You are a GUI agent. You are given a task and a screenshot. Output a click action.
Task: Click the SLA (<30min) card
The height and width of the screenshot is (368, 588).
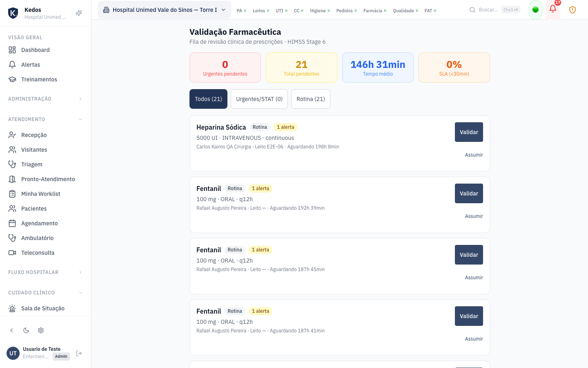click(x=454, y=67)
